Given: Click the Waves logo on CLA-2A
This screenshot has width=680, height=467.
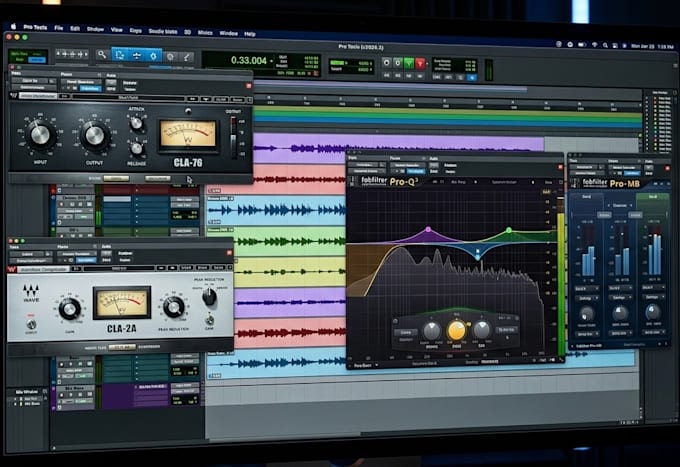Looking at the screenshot, I should pos(31,293).
